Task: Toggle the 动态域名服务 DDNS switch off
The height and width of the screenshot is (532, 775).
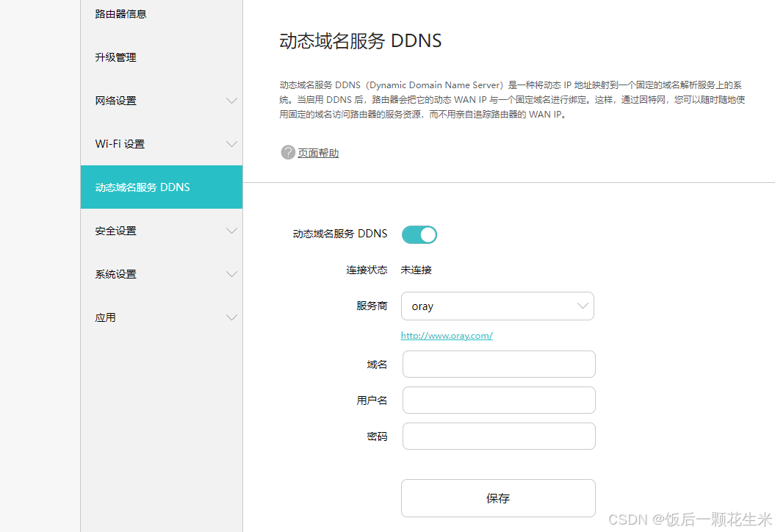Action: click(x=419, y=235)
